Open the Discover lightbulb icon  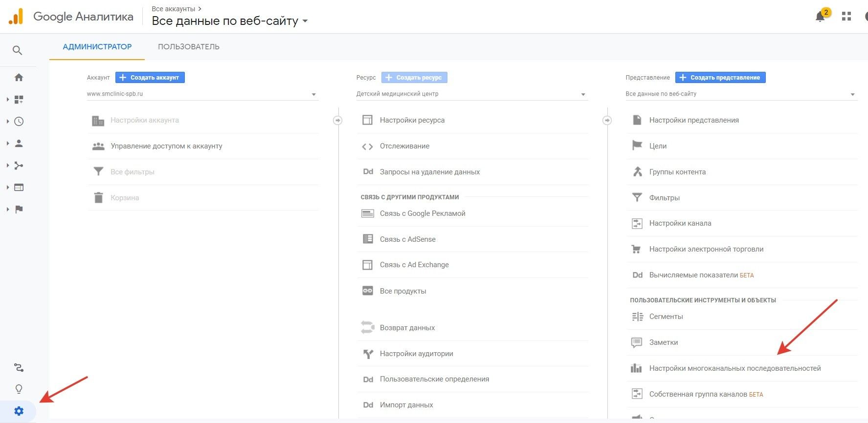pos(19,389)
